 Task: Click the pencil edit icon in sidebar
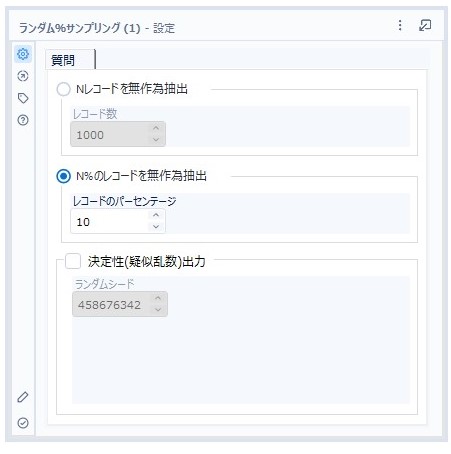click(23, 397)
